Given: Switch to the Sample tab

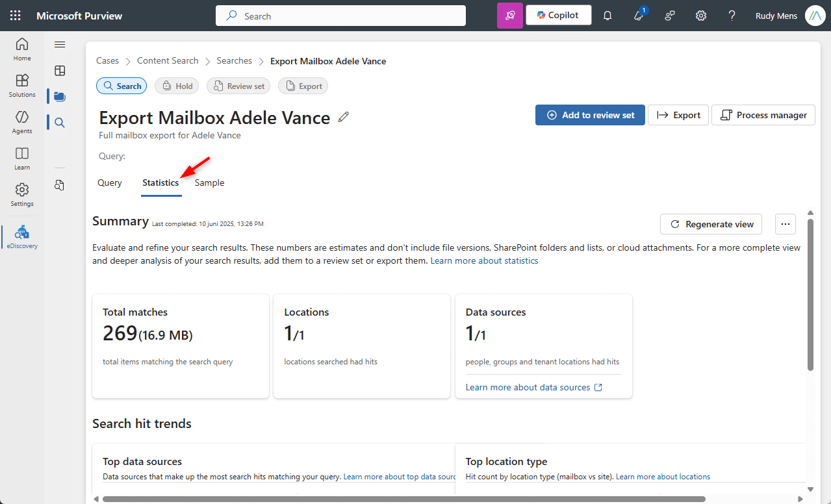Looking at the screenshot, I should pos(209,183).
